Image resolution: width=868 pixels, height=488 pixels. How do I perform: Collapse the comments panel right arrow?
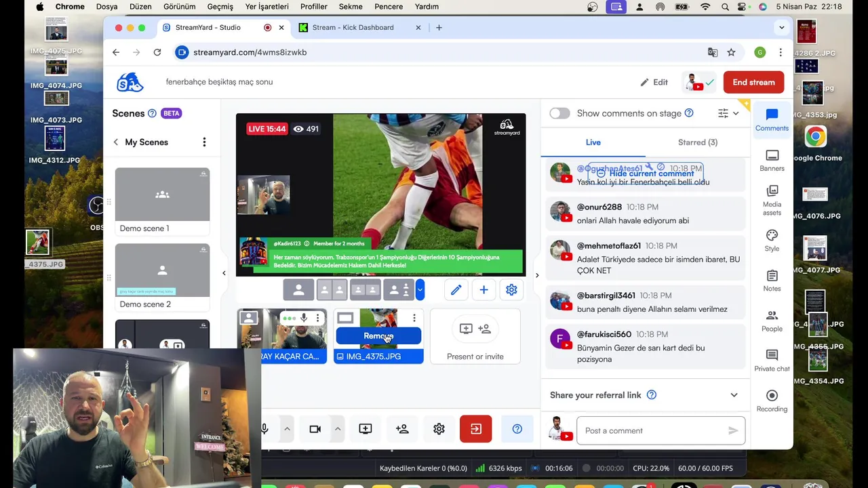(x=537, y=275)
